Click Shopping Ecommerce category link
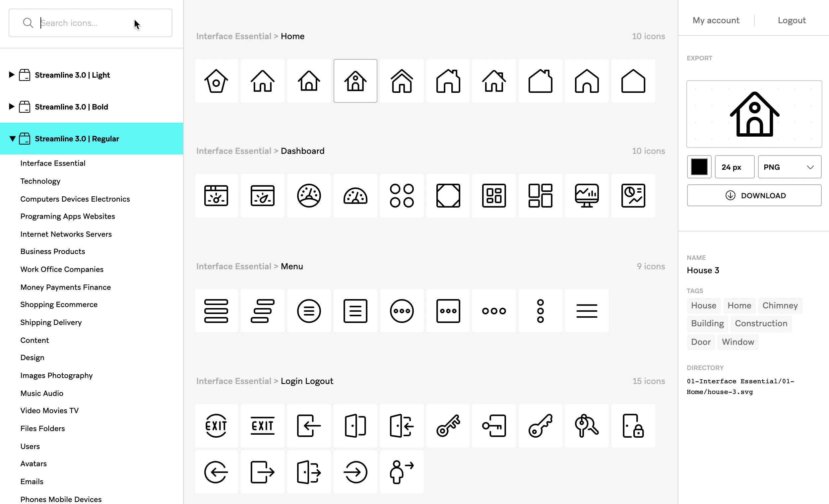 [x=59, y=304]
